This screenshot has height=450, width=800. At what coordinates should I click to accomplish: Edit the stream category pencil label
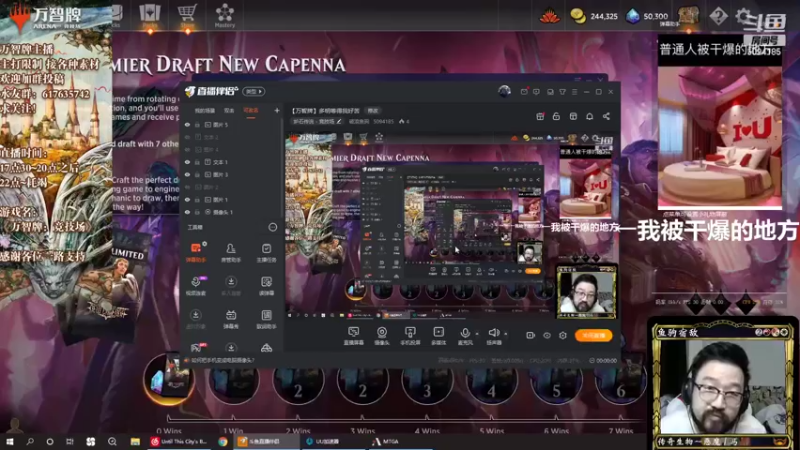(x=317, y=121)
